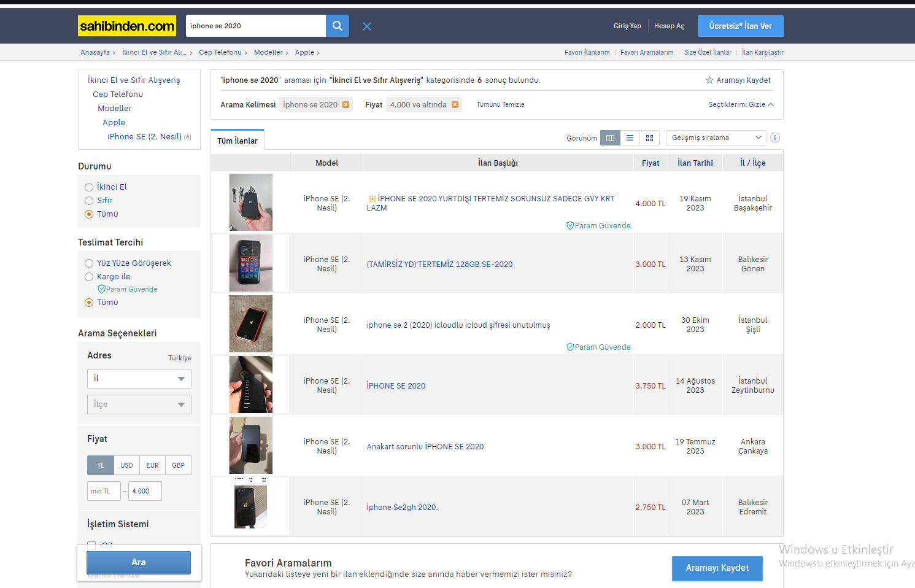Screen dimensions: 915x588
Task: Open the sahibinden.com logo homepage
Action: 127,26
